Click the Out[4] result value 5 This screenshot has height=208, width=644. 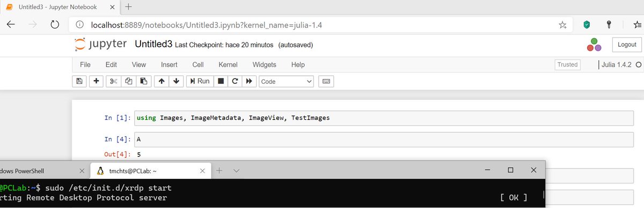[x=139, y=154]
